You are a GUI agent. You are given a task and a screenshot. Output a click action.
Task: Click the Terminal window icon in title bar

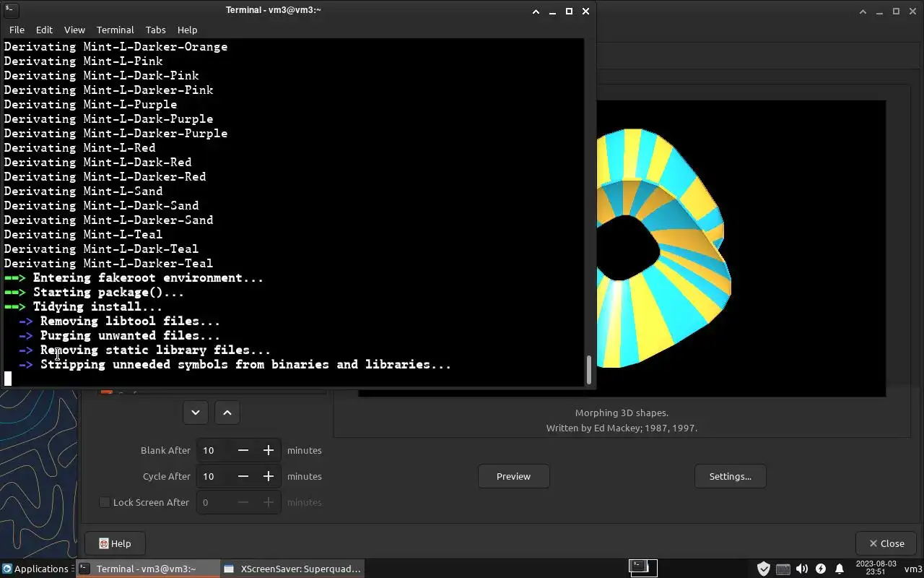coord(11,10)
